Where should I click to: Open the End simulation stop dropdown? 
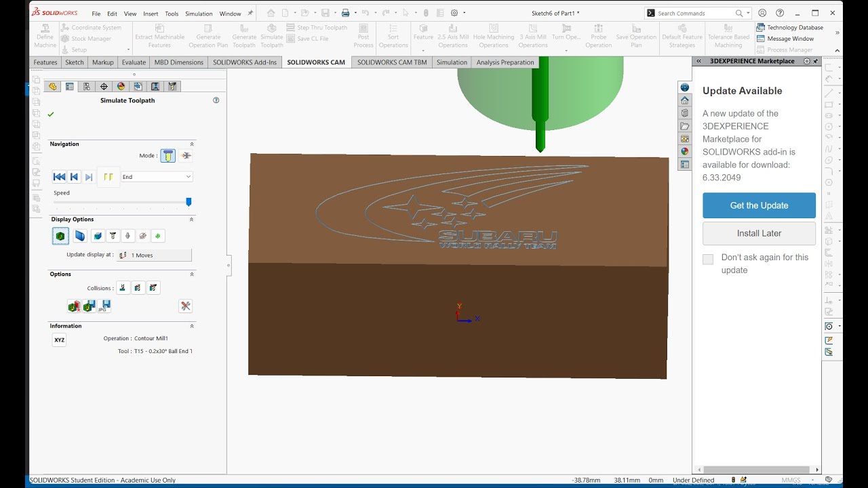click(x=157, y=177)
